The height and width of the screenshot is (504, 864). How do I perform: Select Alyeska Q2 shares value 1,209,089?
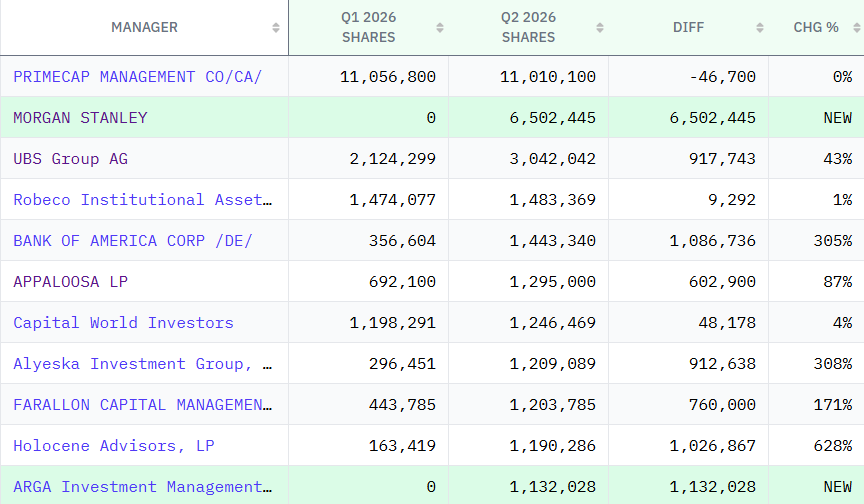553,364
